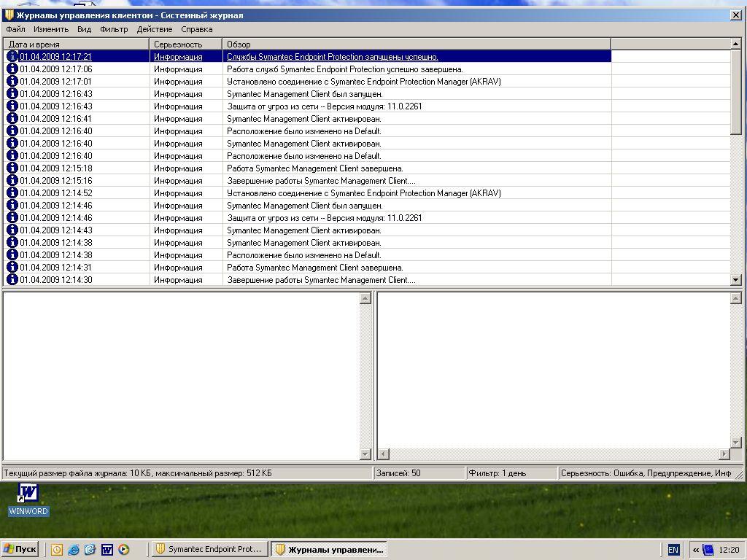The image size is (747, 560).
Task: Expand hidden tray icons with « arrow
Action: click(696, 550)
